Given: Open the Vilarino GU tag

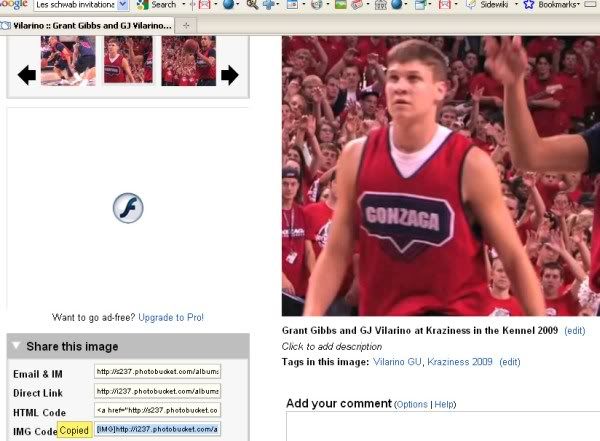Looking at the screenshot, I should [x=397, y=362].
